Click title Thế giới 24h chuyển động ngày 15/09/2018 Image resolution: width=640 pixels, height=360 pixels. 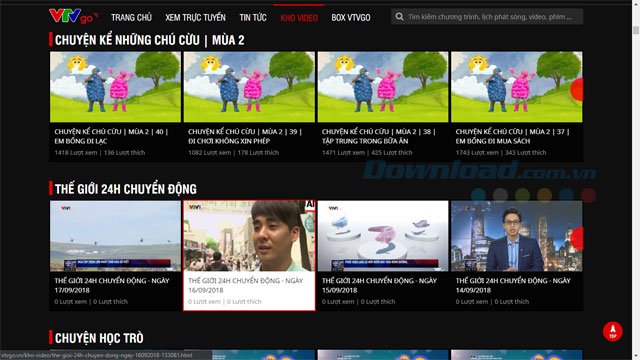tap(379, 285)
